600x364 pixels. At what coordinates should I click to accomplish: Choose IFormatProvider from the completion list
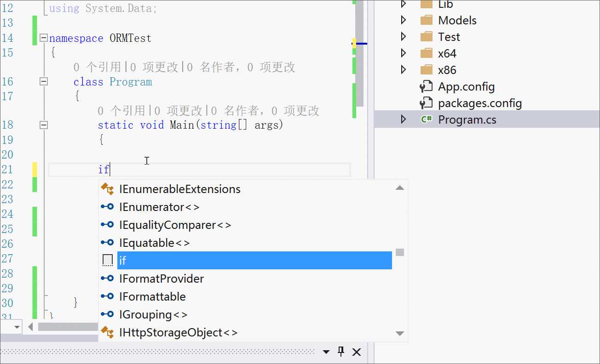(162, 279)
